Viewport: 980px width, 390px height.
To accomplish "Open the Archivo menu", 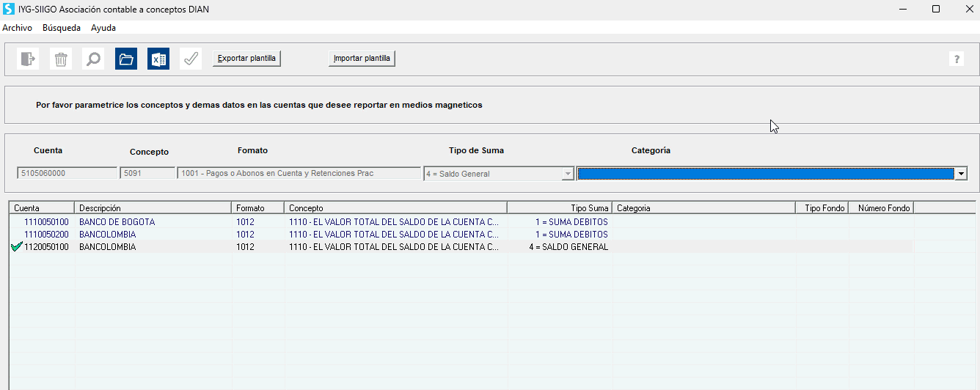I will tap(17, 28).
